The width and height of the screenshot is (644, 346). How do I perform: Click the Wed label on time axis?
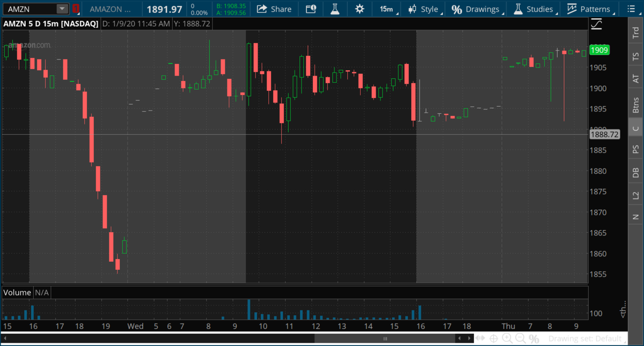(x=135, y=326)
